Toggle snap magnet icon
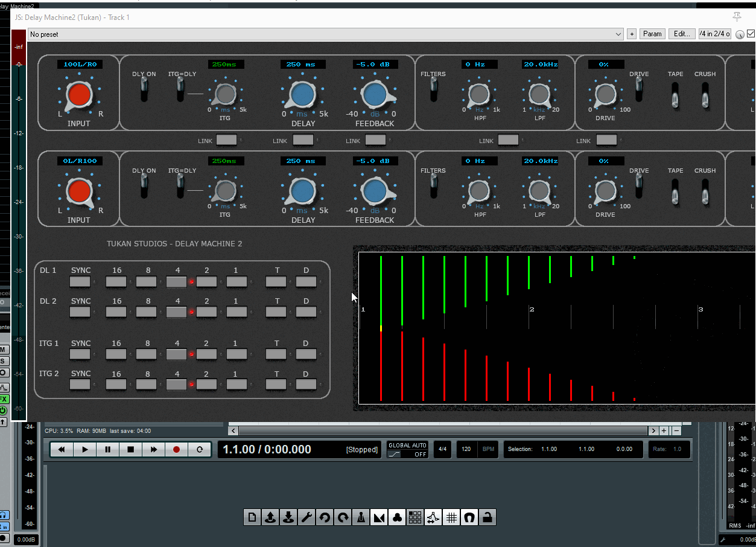Viewport: 756px width, 547px height. click(469, 517)
